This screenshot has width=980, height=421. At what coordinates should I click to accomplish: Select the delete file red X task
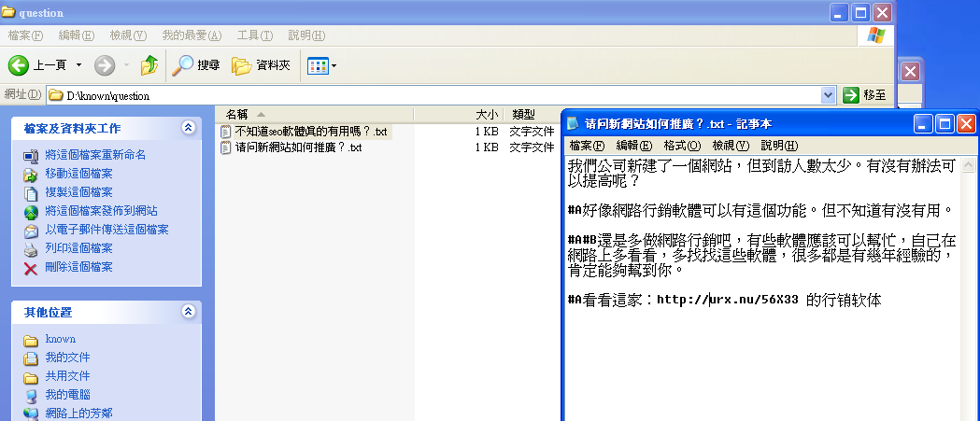coord(31,268)
